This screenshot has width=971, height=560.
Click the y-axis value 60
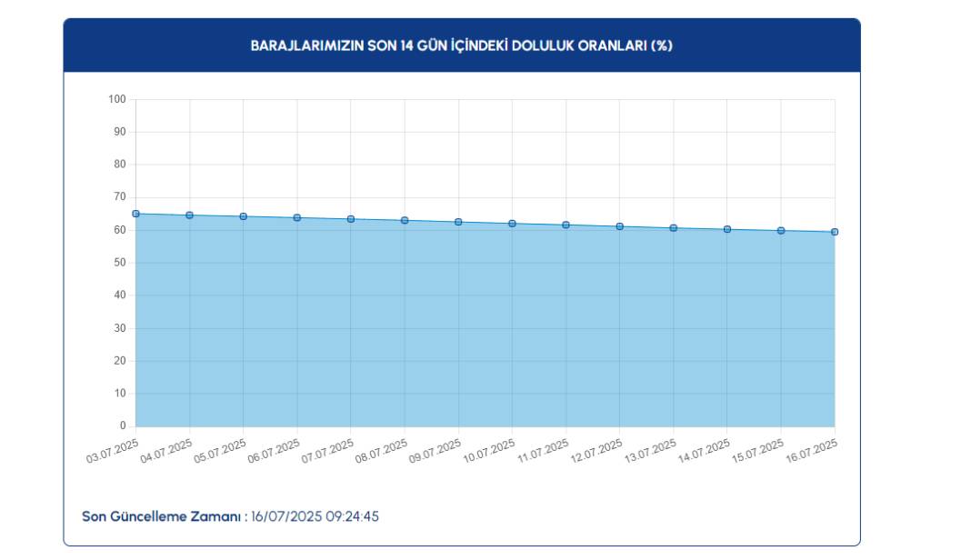point(119,230)
